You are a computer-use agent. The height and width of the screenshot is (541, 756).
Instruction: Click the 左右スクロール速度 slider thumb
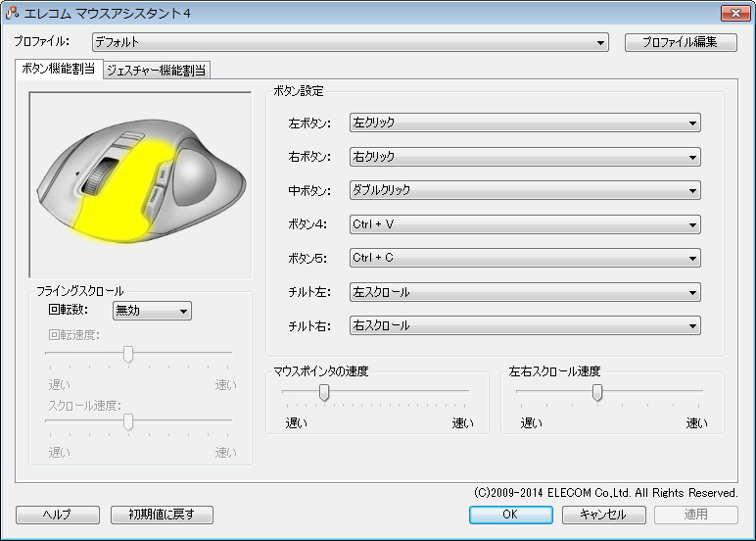click(597, 392)
